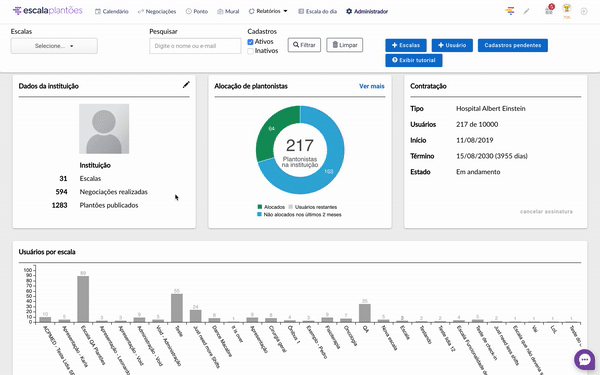The height and width of the screenshot is (375, 600).
Task: Click the trophy icon in header
Action: pyautogui.click(x=567, y=9)
